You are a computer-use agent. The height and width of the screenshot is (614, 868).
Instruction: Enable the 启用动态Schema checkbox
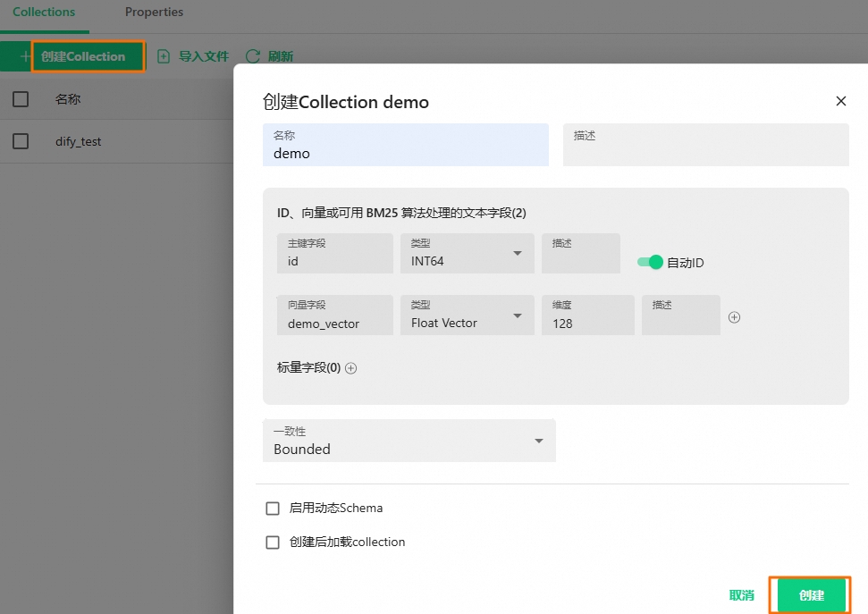coord(273,508)
